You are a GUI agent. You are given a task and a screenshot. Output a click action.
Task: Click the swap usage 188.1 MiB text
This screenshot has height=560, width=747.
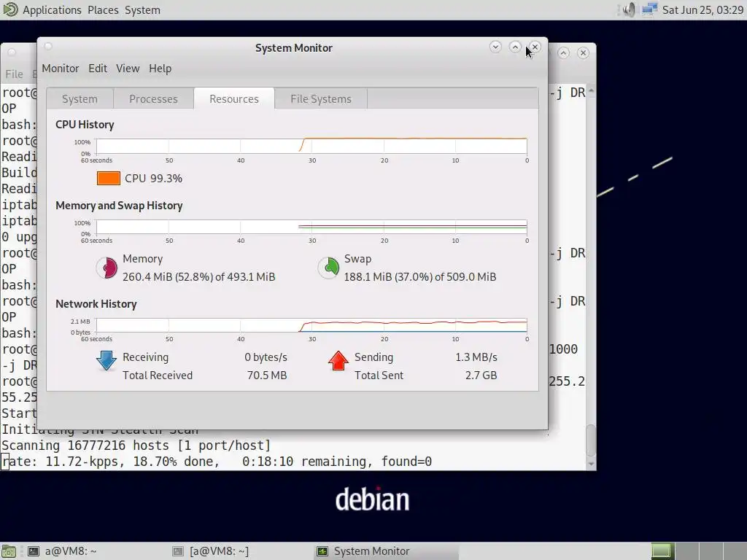420,276
